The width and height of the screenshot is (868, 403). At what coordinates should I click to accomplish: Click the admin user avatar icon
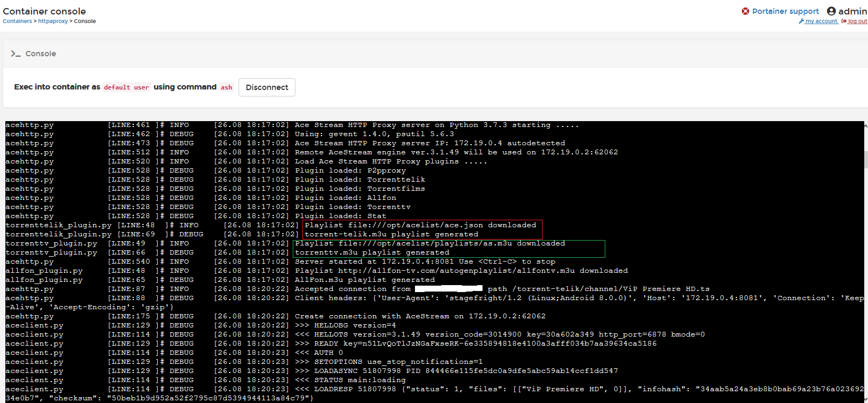click(831, 11)
